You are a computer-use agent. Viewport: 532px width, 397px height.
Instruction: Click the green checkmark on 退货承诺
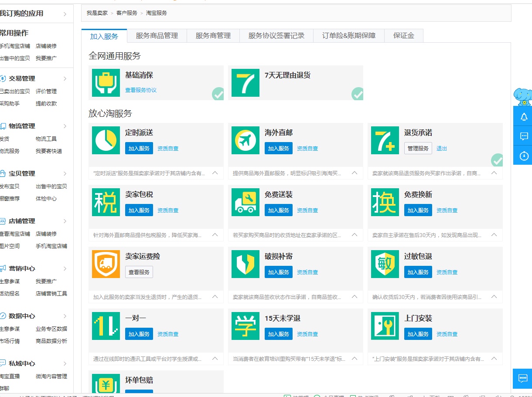click(497, 160)
